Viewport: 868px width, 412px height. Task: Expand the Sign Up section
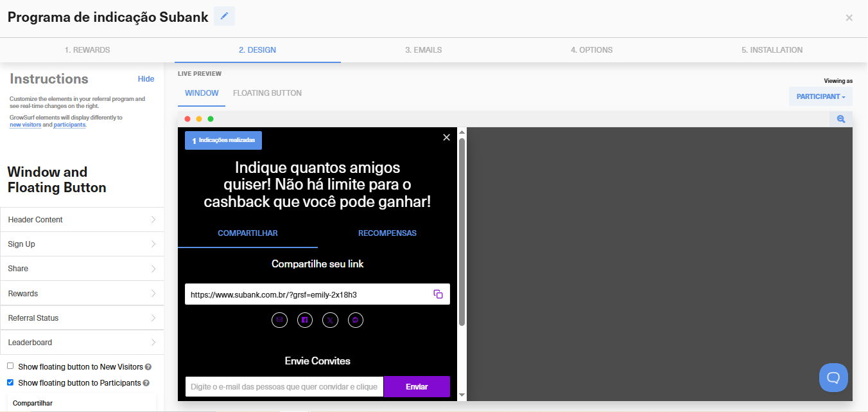tap(82, 244)
